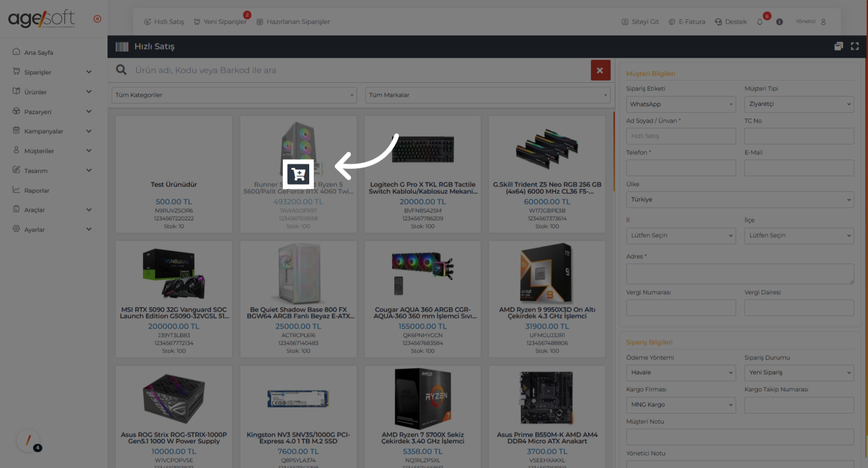
Task: Open the E-Fatura link
Action: coord(687,22)
